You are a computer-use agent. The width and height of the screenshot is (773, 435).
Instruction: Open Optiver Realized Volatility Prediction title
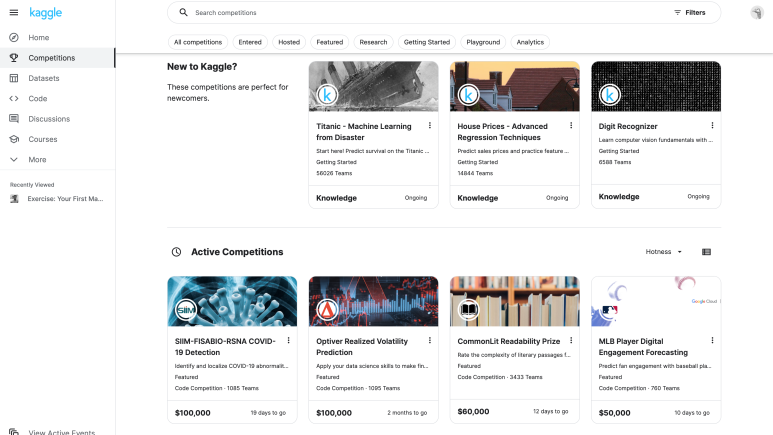point(362,347)
